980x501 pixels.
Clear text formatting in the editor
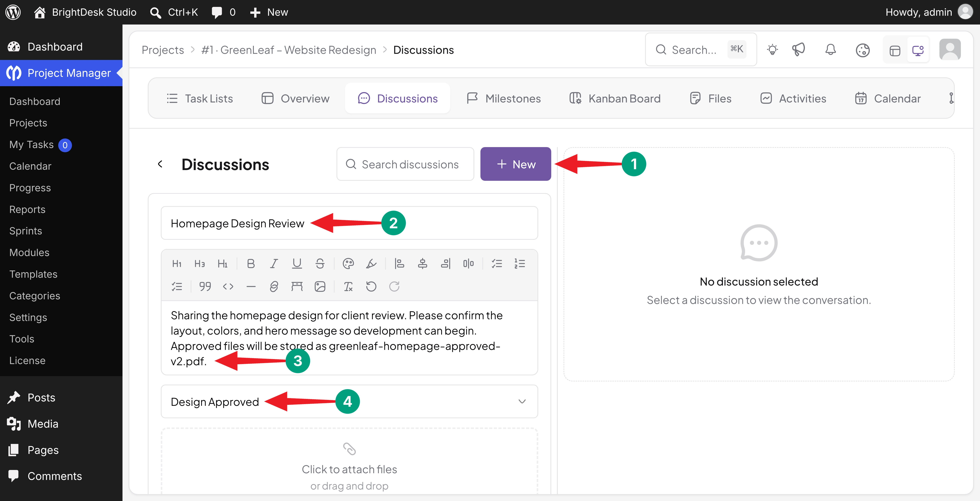(348, 286)
